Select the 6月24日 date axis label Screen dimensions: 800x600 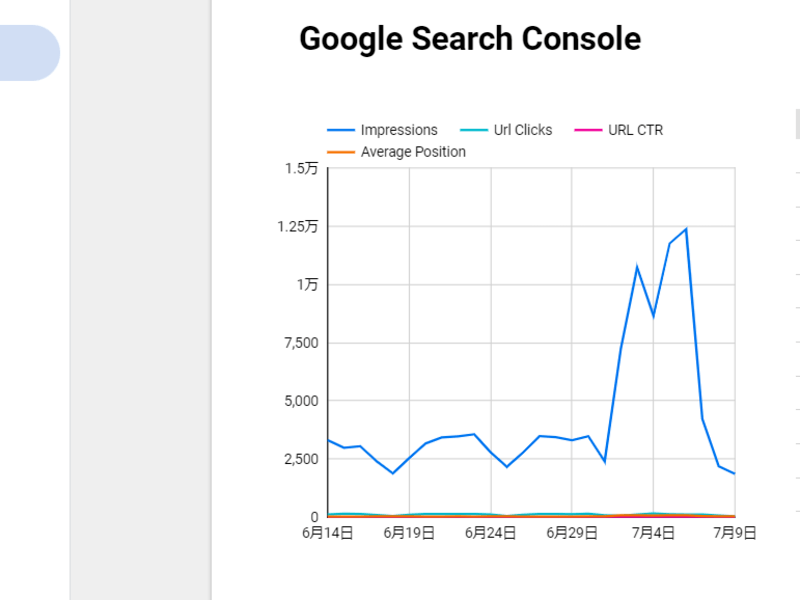[x=490, y=533]
